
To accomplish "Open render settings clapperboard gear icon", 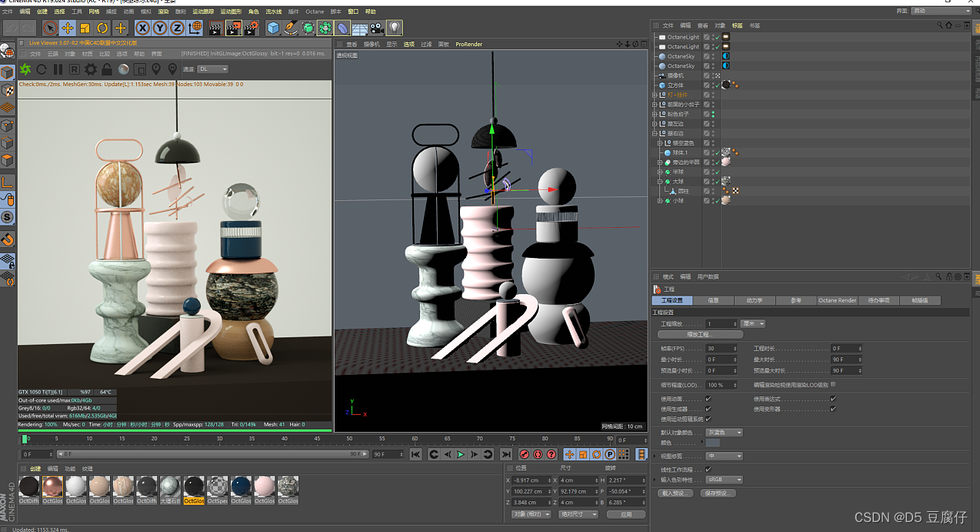I will click(251, 28).
